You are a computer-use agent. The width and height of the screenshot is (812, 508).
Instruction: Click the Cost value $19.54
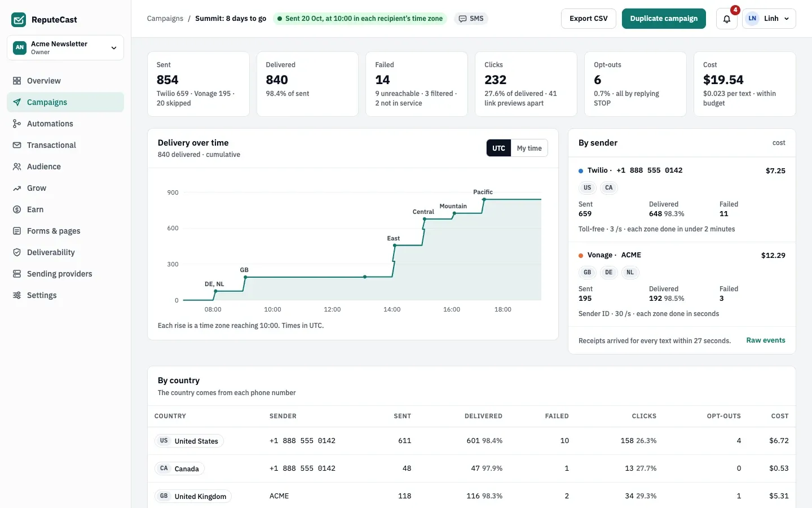723,80
